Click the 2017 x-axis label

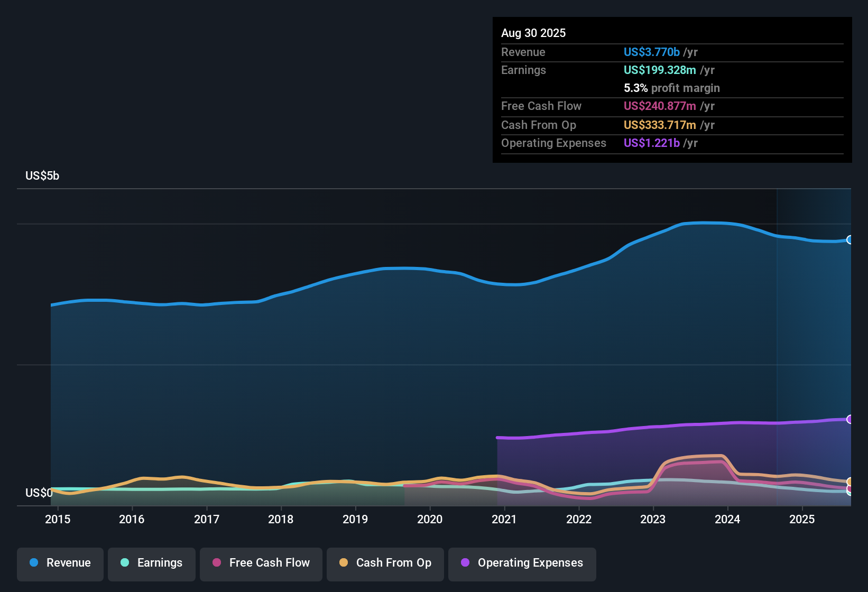tap(207, 520)
